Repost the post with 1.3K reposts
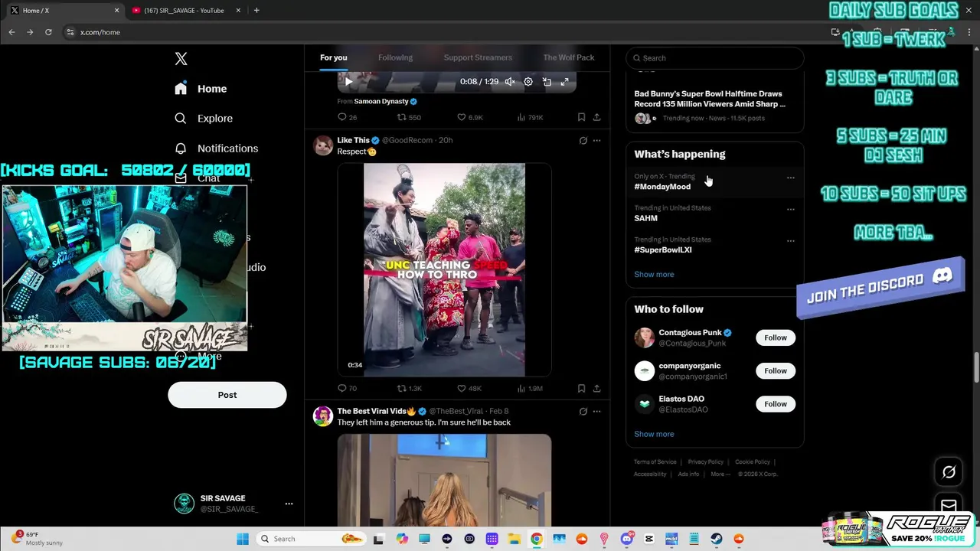The width and height of the screenshot is (980, 551). click(409, 388)
